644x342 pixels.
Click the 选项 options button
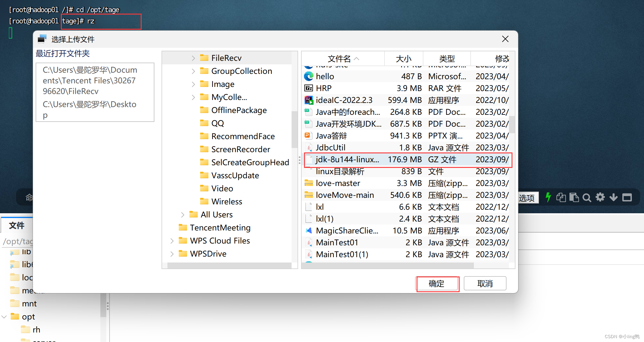[x=527, y=198]
